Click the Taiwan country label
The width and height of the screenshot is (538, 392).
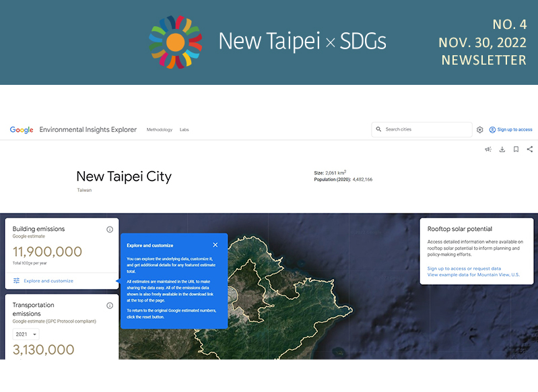(84, 190)
